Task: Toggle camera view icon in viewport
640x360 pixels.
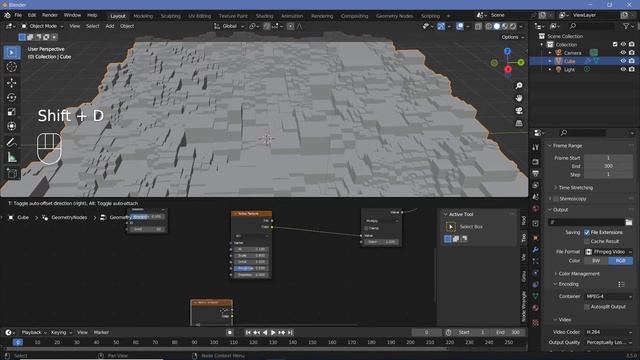Action: 519,111
